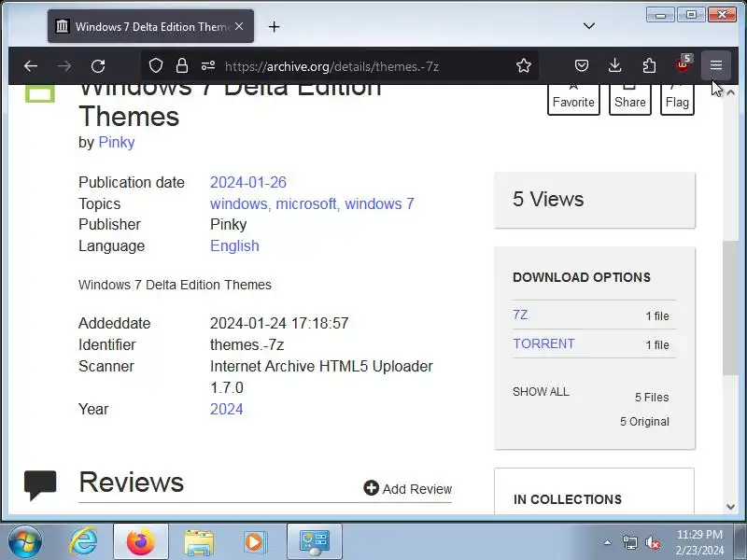Image resolution: width=747 pixels, height=560 pixels.
Task: Open the muted volume tray icon
Action: point(652,543)
